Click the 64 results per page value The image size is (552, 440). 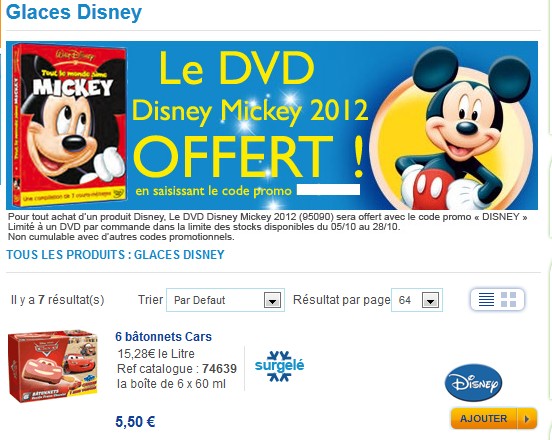405,300
